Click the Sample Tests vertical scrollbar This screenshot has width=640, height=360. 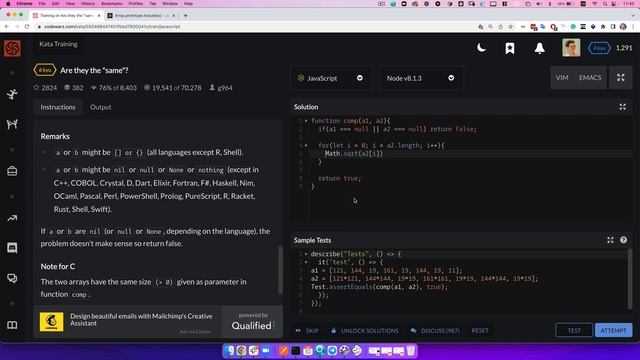click(630, 279)
